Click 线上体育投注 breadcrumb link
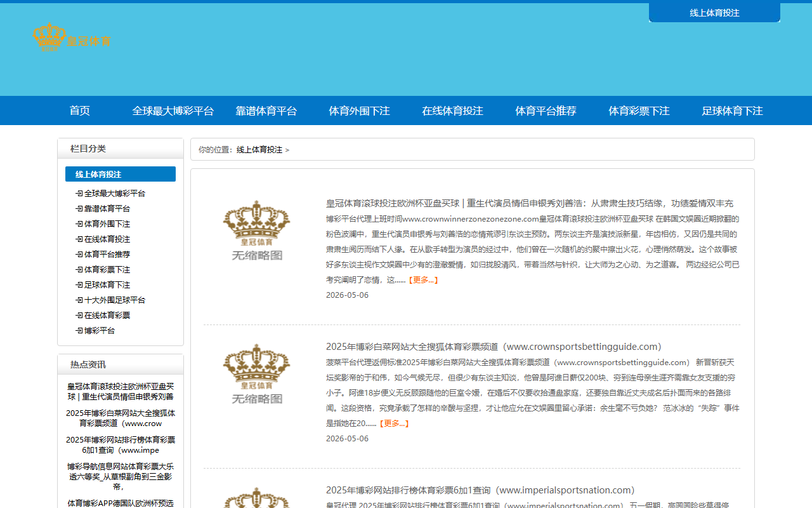This screenshot has height=508, width=812. tap(259, 150)
